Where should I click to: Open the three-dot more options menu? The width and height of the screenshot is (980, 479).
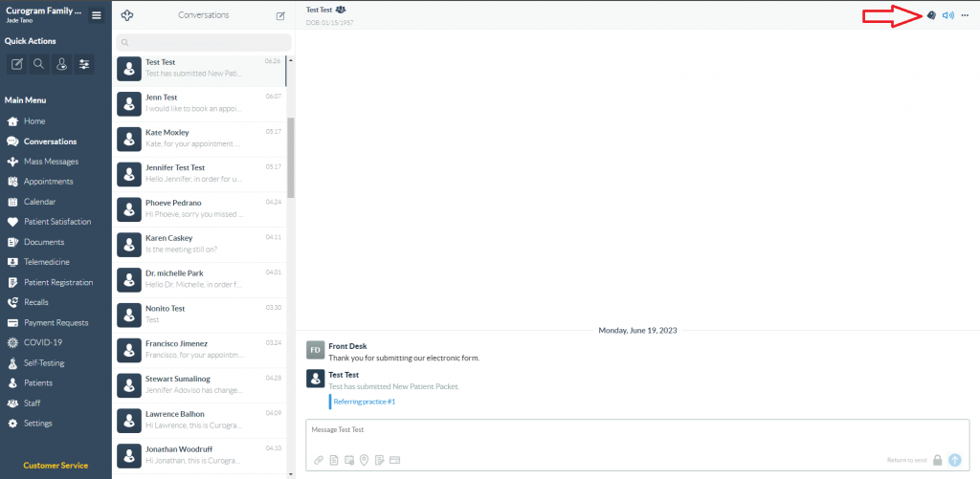coord(965,15)
